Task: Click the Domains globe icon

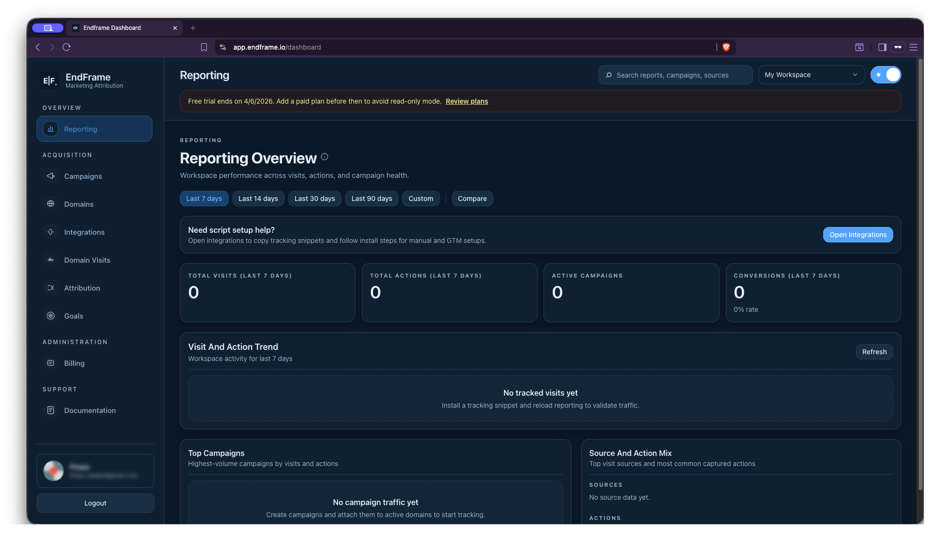Action: pyautogui.click(x=51, y=204)
